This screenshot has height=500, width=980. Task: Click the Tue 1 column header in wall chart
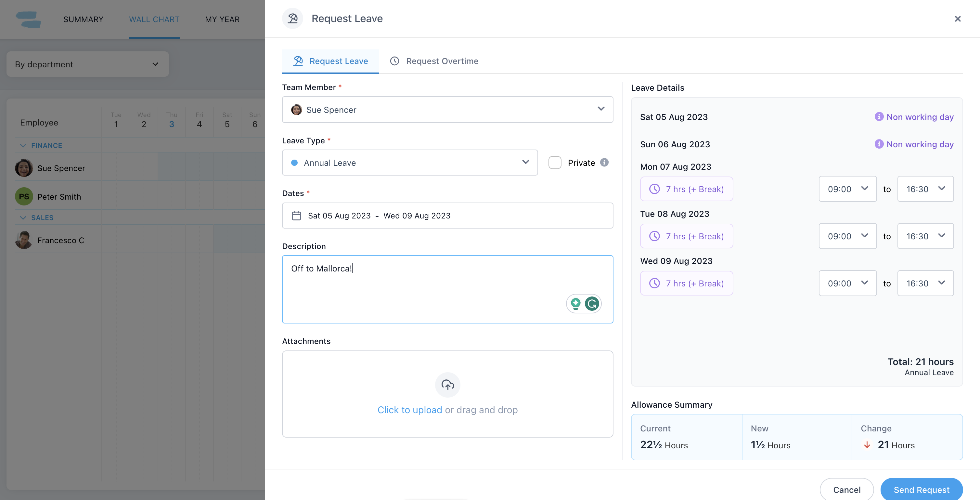pyautogui.click(x=116, y=120)
